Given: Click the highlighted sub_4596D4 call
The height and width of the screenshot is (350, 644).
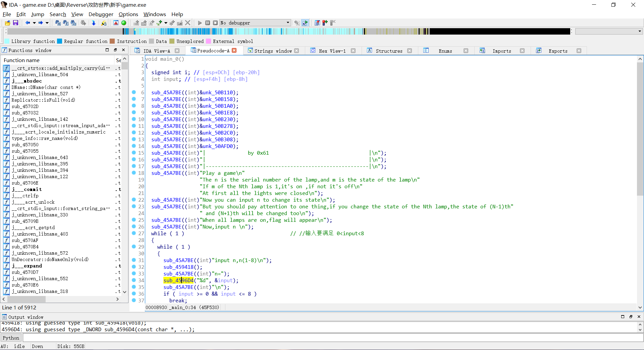Looking at the screenshot, I should coord(178,280).
